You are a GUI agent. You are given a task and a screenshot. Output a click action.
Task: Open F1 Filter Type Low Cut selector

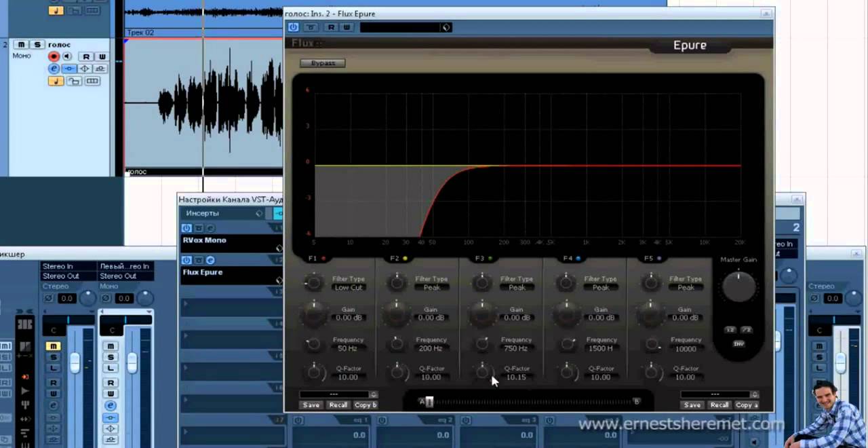[349, 288]
